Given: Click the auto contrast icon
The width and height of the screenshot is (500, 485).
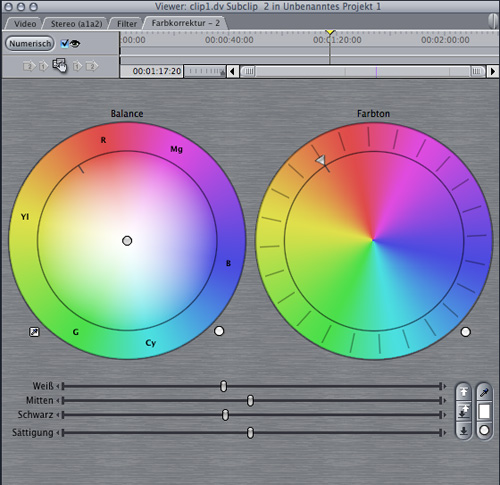Looking at the screenshot, I should 464,412.
